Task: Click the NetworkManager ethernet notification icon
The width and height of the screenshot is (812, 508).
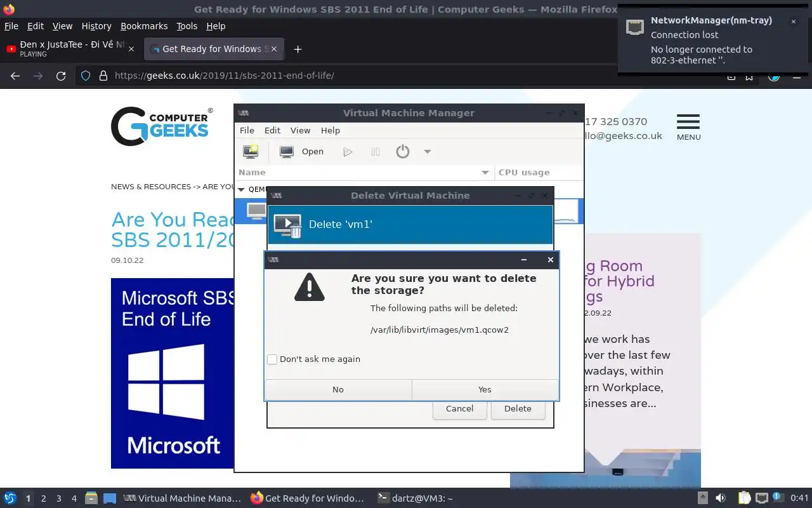Action: (635, 27)
